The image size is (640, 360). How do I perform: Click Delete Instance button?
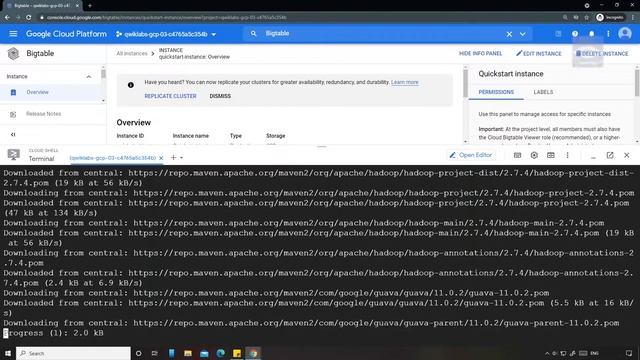pos(602,53)
